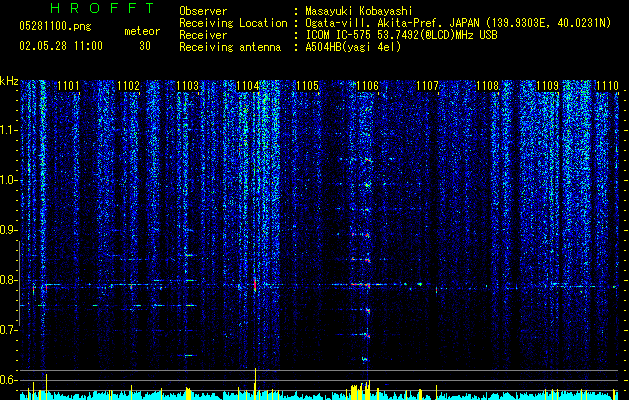The image size is (629, 400).
Task: Click the 0.7 kHz axis label
Action: tap(9, 330)
